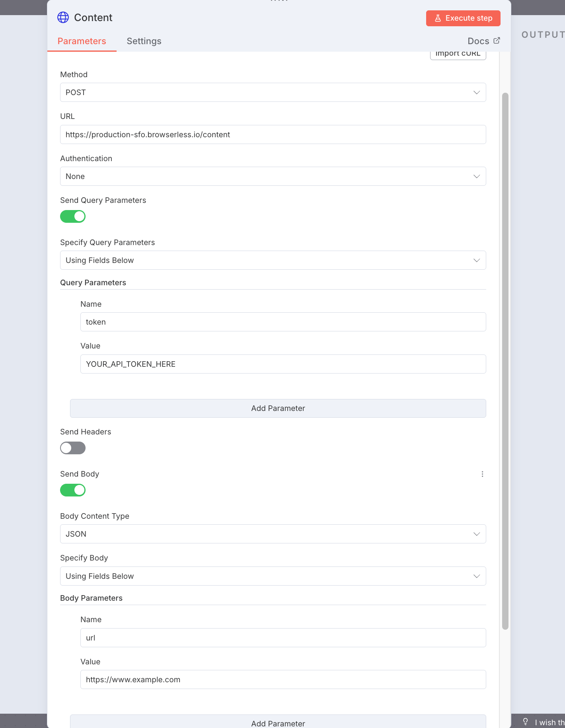Select the Parameters tab

click(82, 41)
